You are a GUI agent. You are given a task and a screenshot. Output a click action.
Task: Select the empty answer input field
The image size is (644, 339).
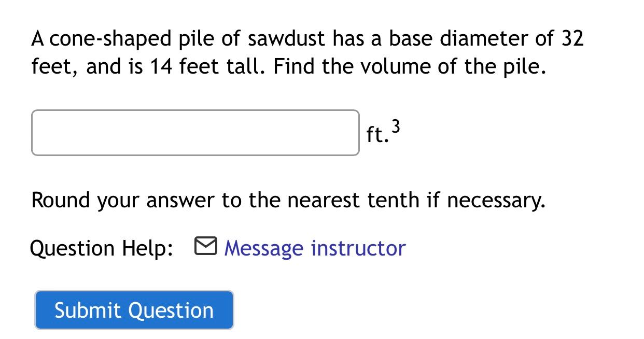coord(195,132)
